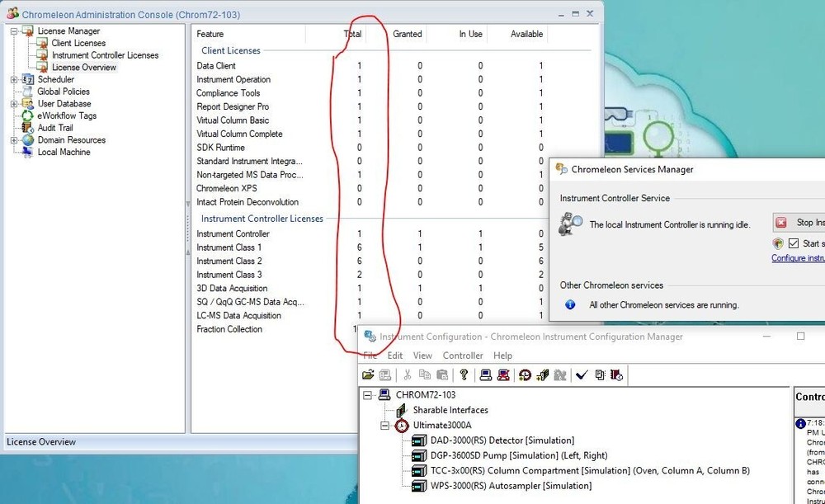Click the License Manager certificate icon in tree
Viewport: 825px width, 504px height.
(x=28, y=31)
